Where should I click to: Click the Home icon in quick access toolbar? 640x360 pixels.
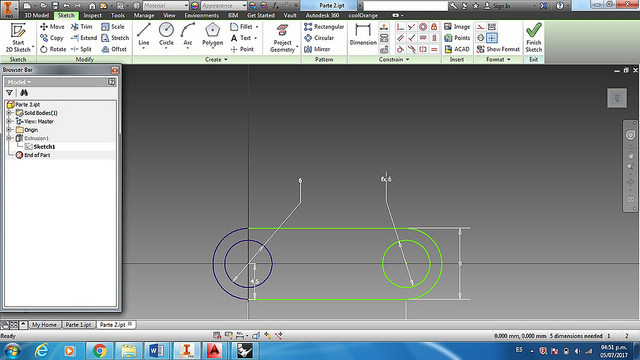(x=92, y=6)
